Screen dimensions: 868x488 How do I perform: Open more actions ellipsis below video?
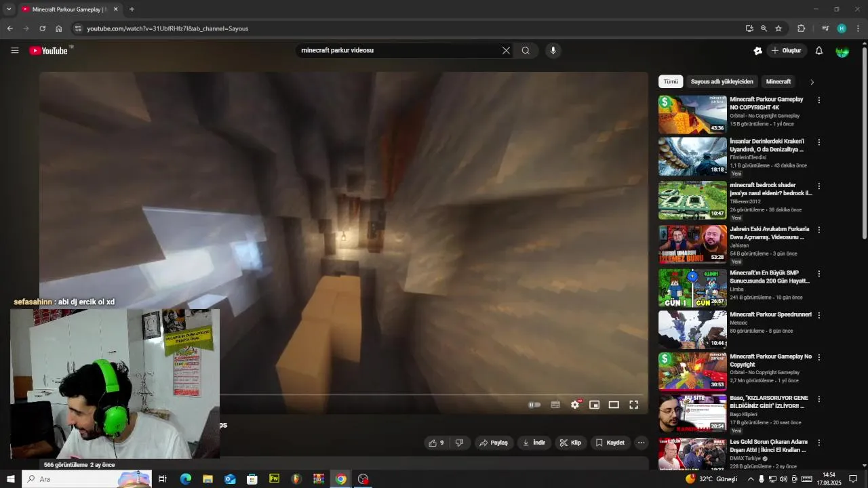(641, 443)
